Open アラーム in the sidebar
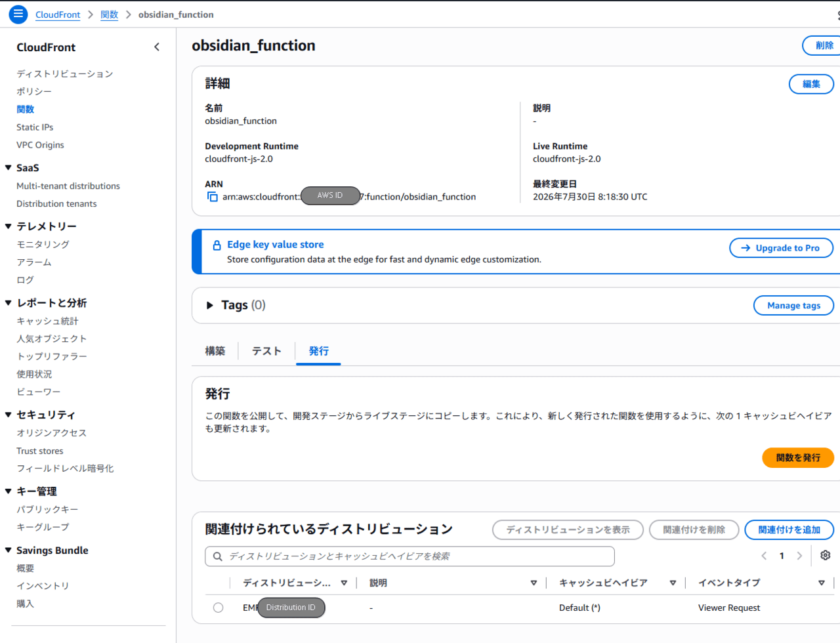 tap(34, 262)
